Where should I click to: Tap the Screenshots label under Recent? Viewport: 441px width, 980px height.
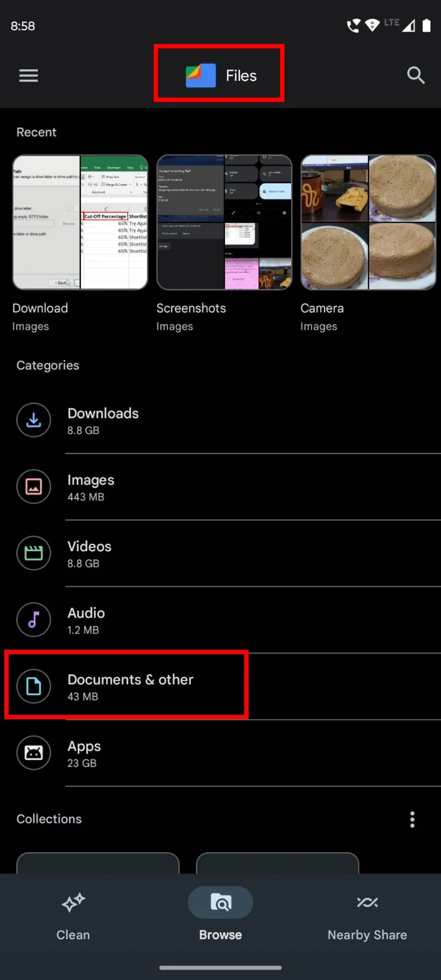[191, 308]
